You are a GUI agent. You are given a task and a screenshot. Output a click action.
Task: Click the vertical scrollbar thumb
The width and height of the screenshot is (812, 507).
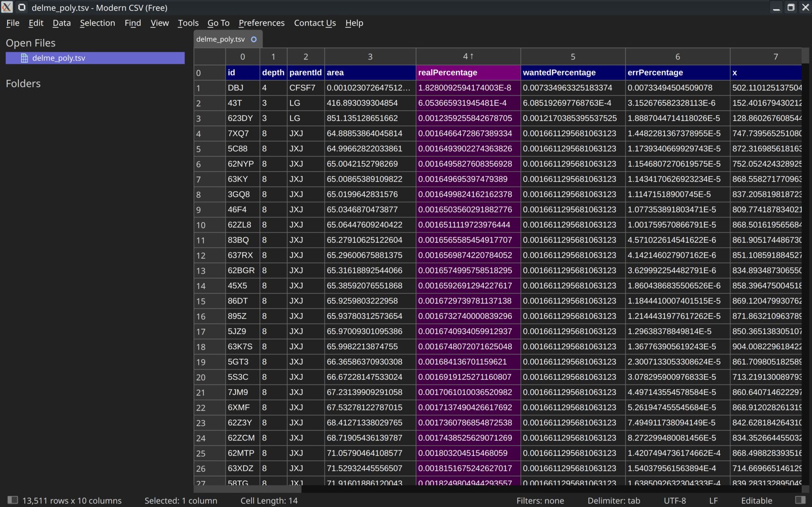click(806, 56)
